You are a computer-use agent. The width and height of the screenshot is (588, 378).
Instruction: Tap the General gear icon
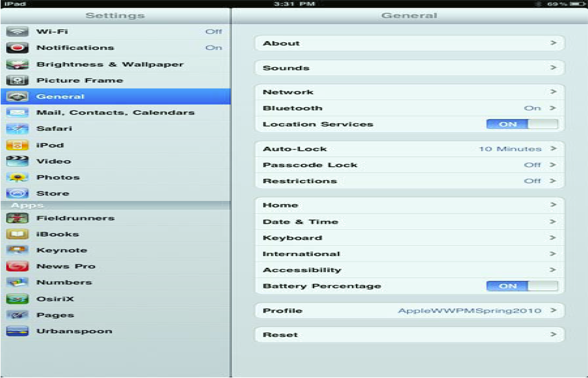tap(17, 97)
